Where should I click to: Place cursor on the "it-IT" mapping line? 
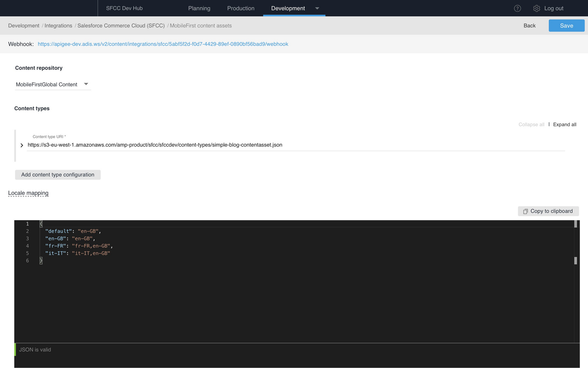[x=78, y=253]
